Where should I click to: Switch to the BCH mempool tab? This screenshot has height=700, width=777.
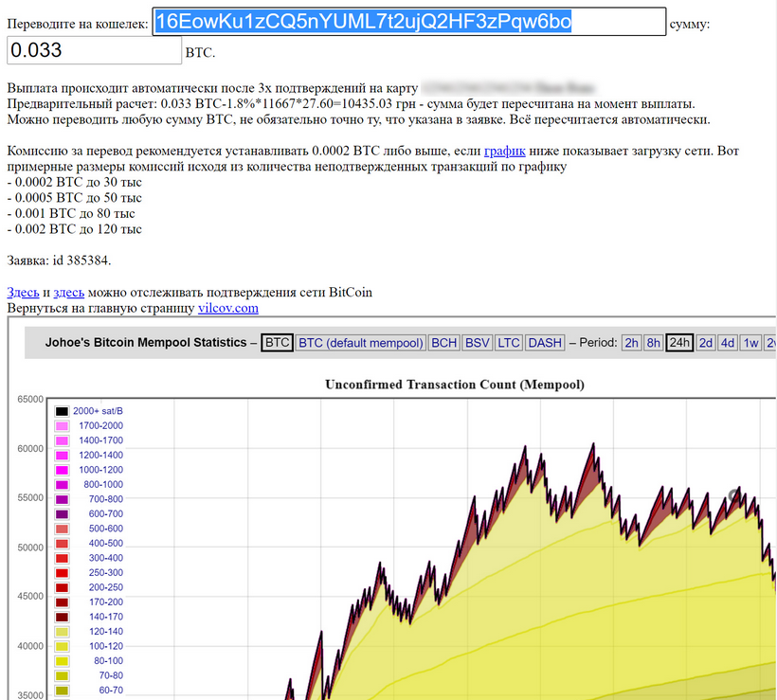pos(443,343)
